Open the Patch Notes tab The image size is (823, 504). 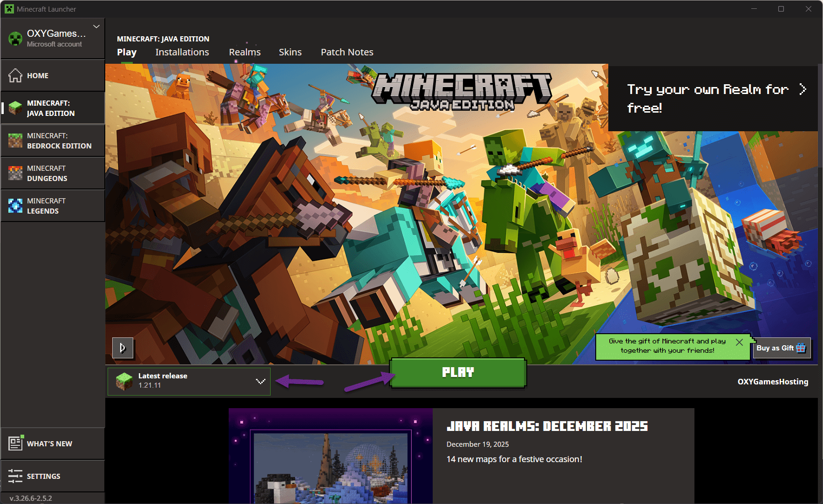[347, 52]
